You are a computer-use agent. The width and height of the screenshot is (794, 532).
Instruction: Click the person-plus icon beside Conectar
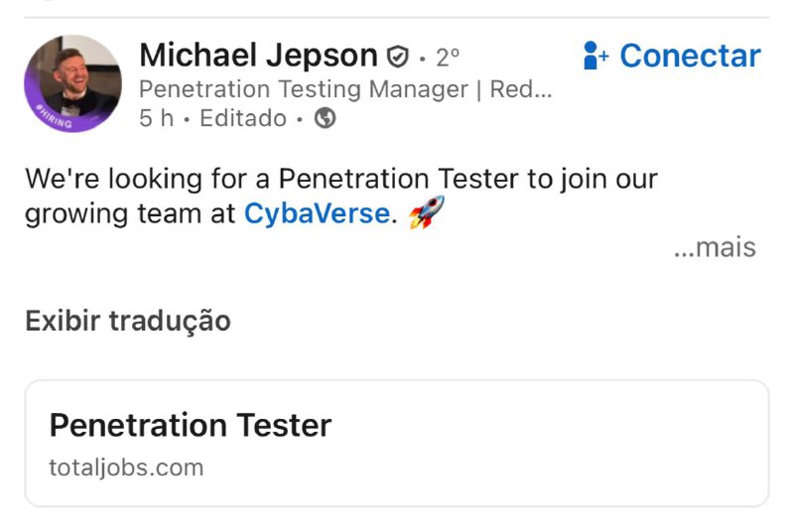[595, 56]
